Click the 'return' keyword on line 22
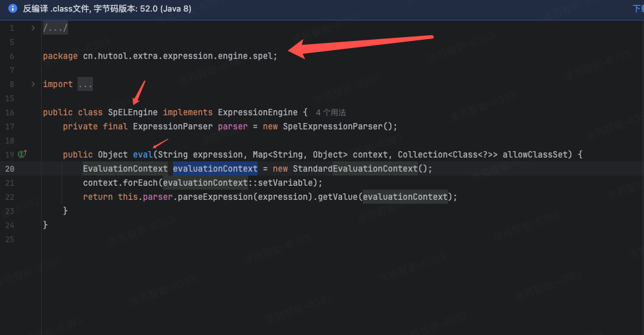Image resolution: width=644 pixels, height=335 pixels. pos(98,197)
